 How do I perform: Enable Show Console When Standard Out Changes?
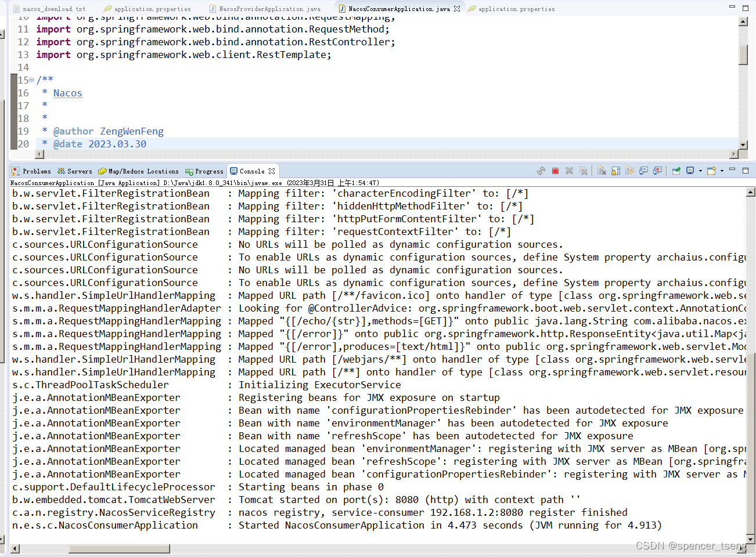point(643,171)
